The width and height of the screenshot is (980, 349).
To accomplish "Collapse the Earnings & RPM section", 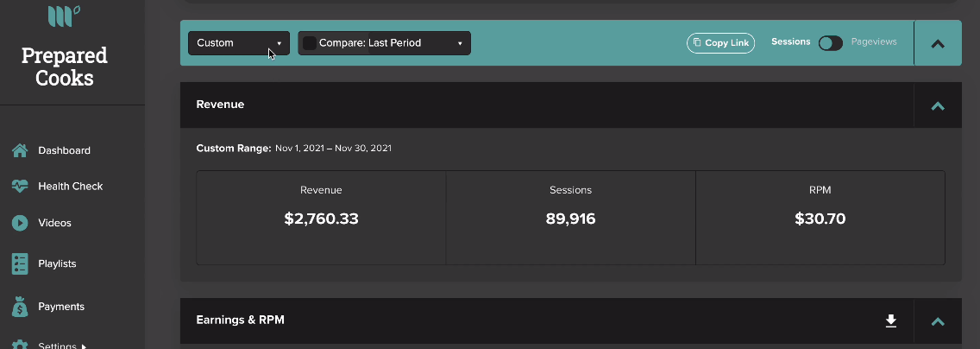I will click(938, 320).
